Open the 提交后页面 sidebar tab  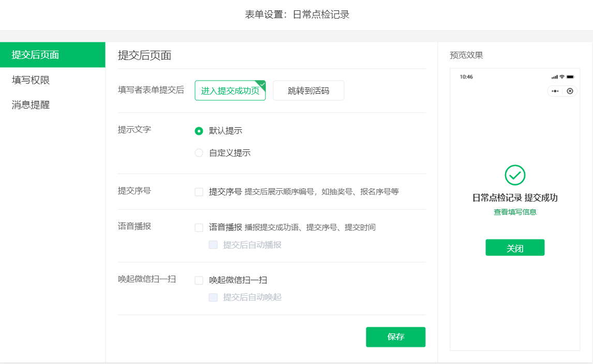(x=53, y=55)
